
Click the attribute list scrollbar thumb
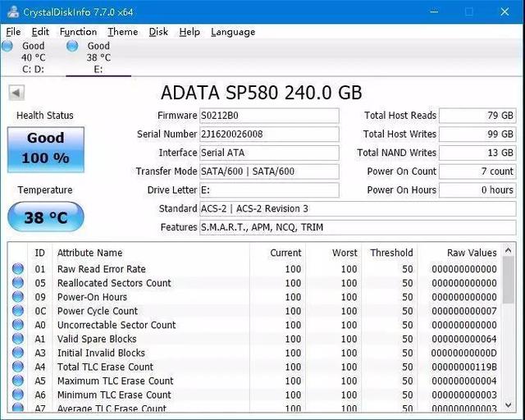[509, 280]
